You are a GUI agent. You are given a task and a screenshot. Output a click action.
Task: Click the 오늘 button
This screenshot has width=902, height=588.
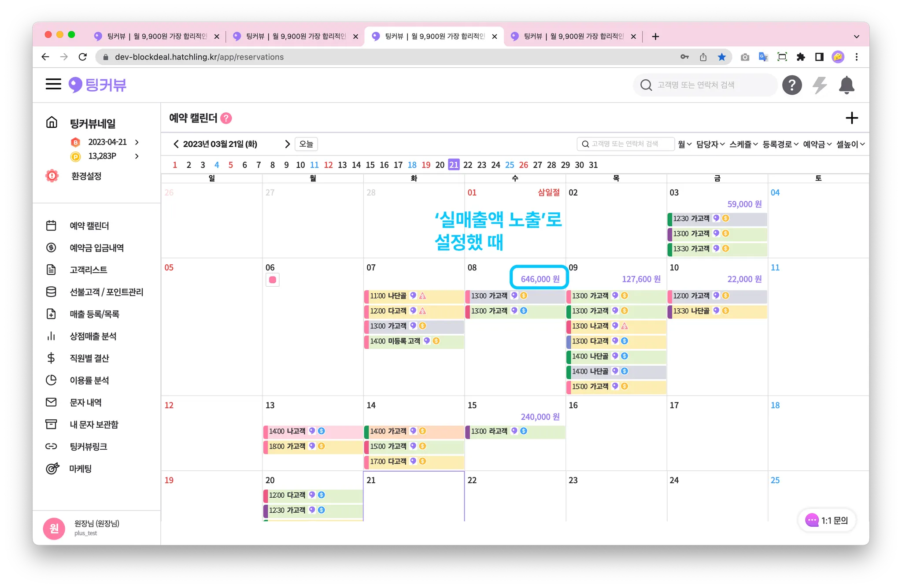[306, 144]
